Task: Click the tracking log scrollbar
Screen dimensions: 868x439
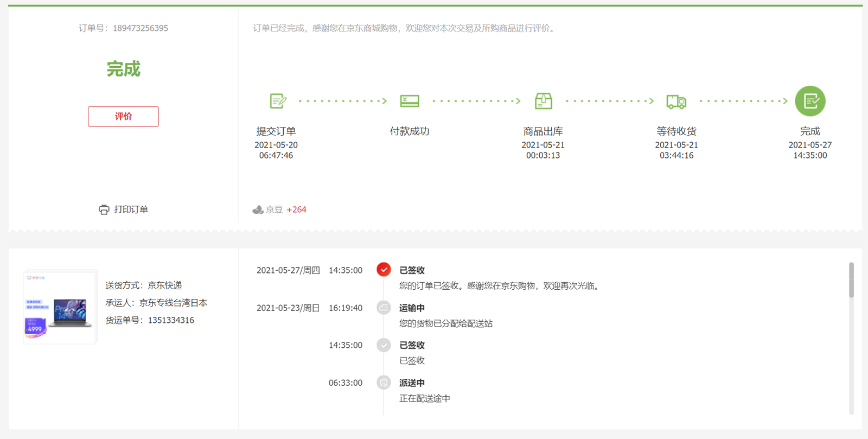Action: tap(851, 281)
